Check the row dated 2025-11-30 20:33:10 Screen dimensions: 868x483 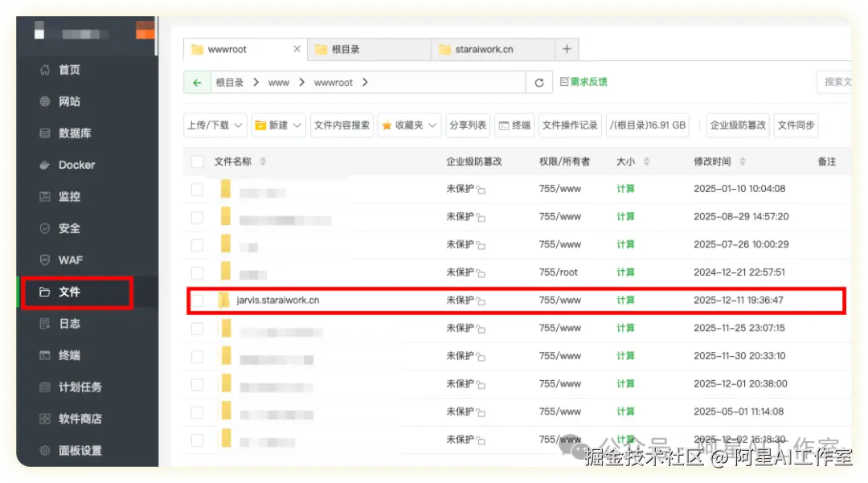[197, 356]
